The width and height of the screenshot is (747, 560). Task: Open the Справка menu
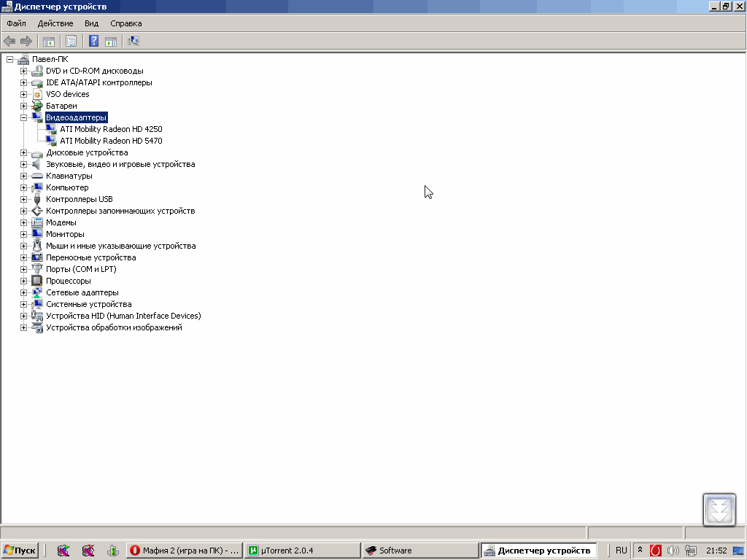[x=125, y=23]
